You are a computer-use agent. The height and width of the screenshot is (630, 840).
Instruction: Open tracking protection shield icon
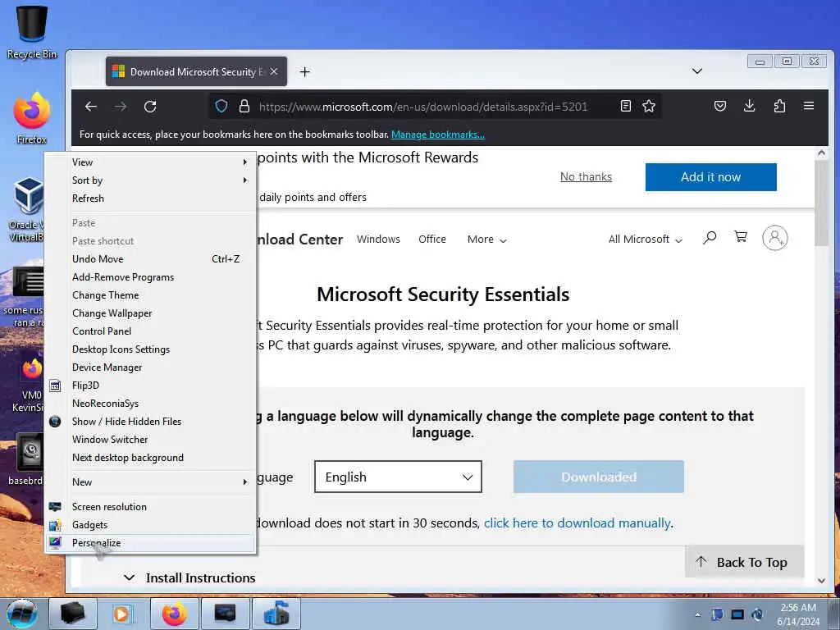[221, 106]
